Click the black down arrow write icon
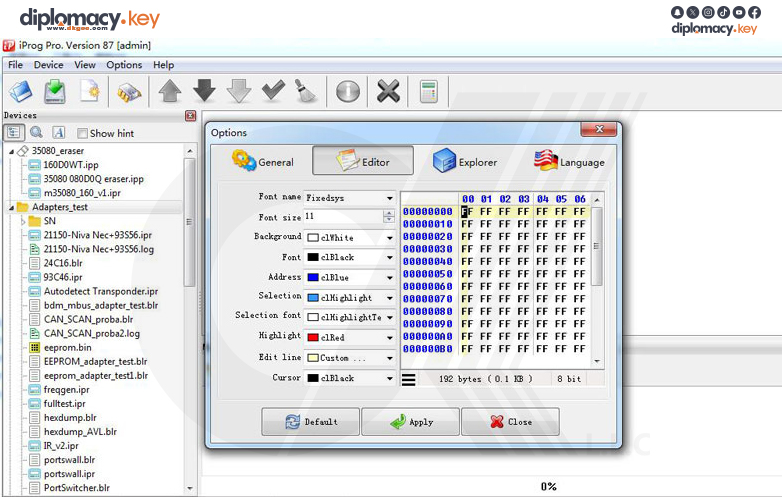This screenshot has width=782, height=497. pos(204,91)
